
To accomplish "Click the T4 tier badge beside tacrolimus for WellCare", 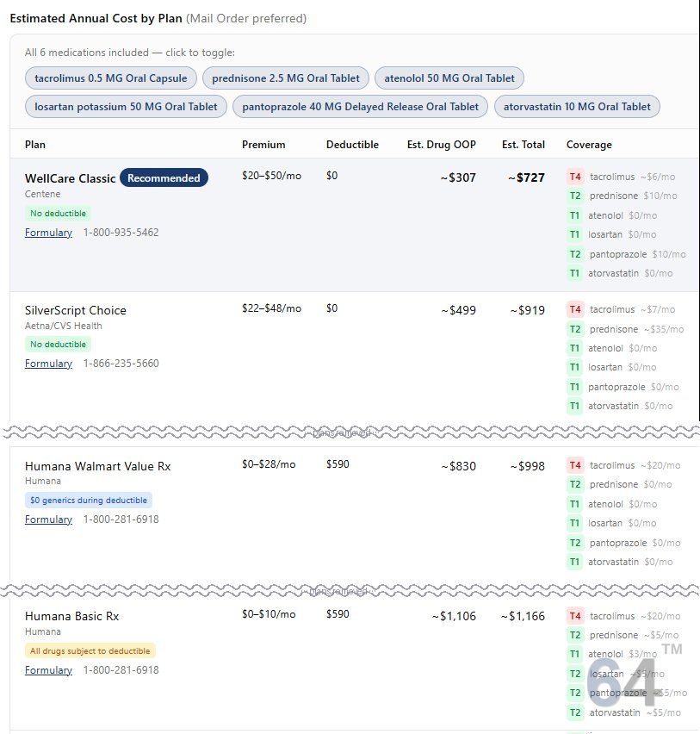I will pyautogui.click(x=574, y=176).
